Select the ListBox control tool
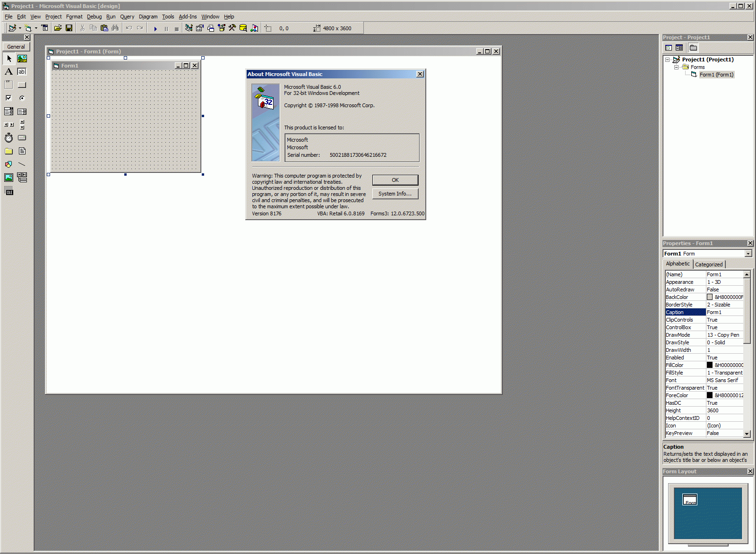The image size is (756, 554). [x=22, y=111]
